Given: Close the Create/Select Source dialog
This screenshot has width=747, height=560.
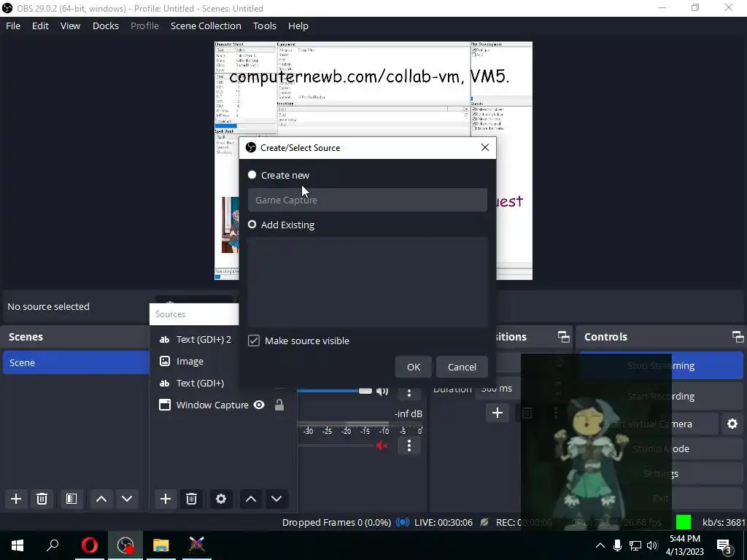Looking at the screenshot, I should 484,147.
